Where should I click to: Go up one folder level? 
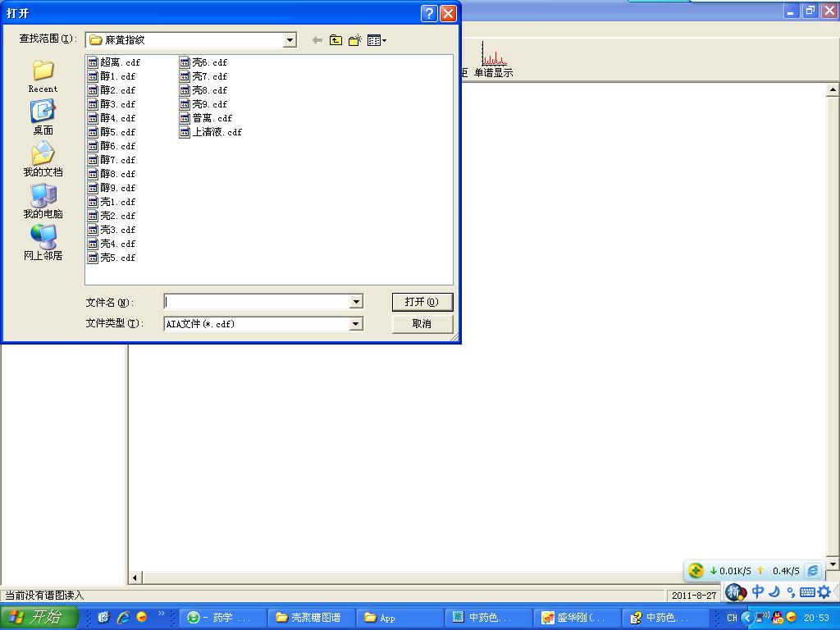click(336, 40)
